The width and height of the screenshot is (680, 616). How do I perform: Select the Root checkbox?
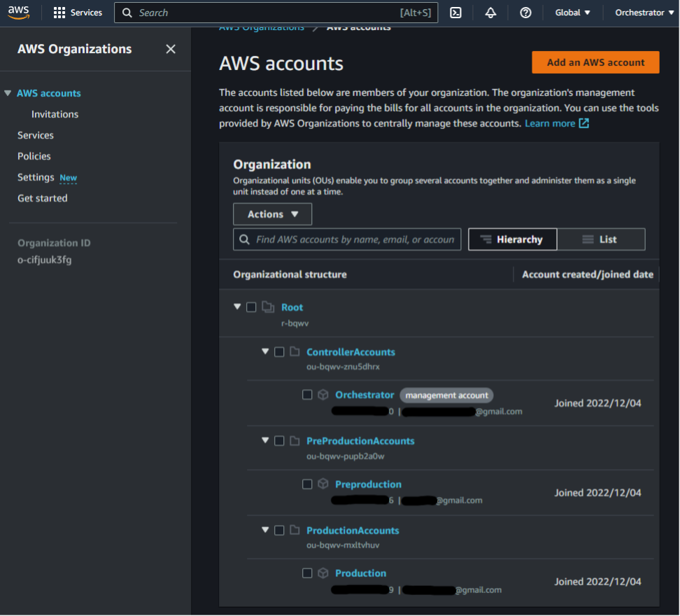(x=253, y=307)
